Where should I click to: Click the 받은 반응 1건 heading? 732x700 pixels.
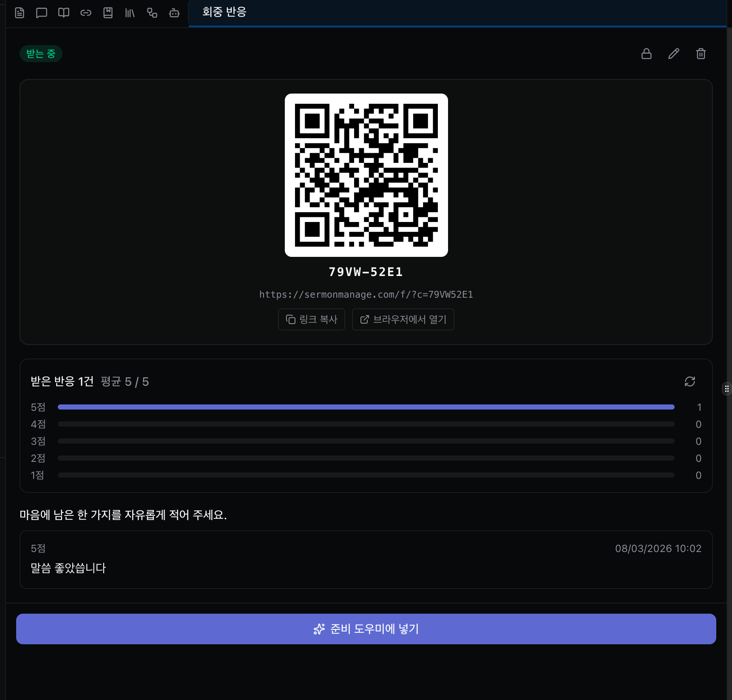[62, 381]
